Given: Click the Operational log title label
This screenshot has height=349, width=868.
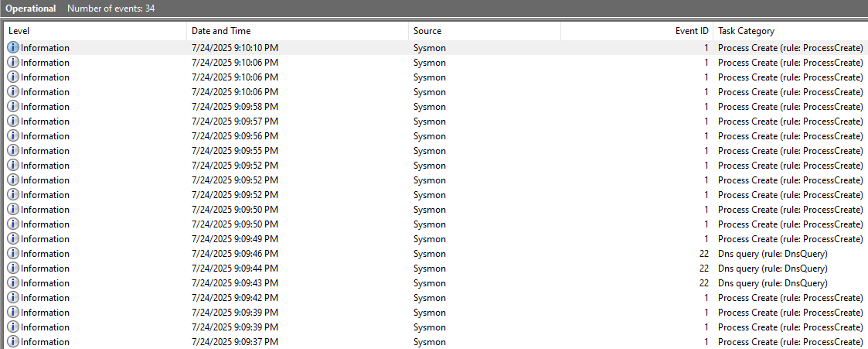Looking at the screenshot, I should 31,9.
